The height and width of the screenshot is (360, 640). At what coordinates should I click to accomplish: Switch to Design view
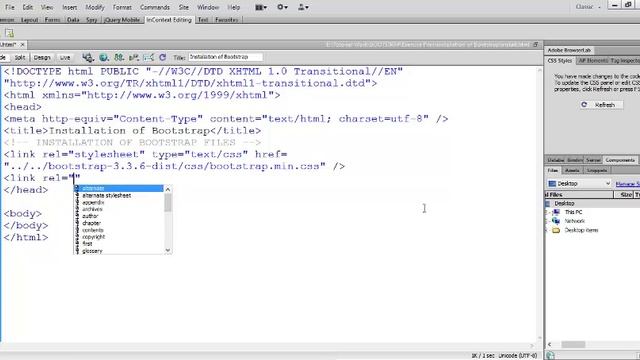(x=42, y=58)
